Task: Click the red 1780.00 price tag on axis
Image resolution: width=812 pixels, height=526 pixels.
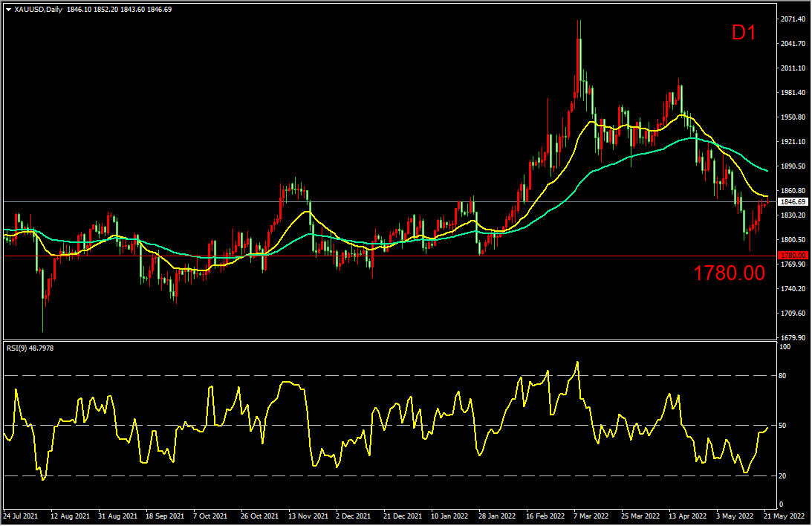Action: (x=793, y=256)
